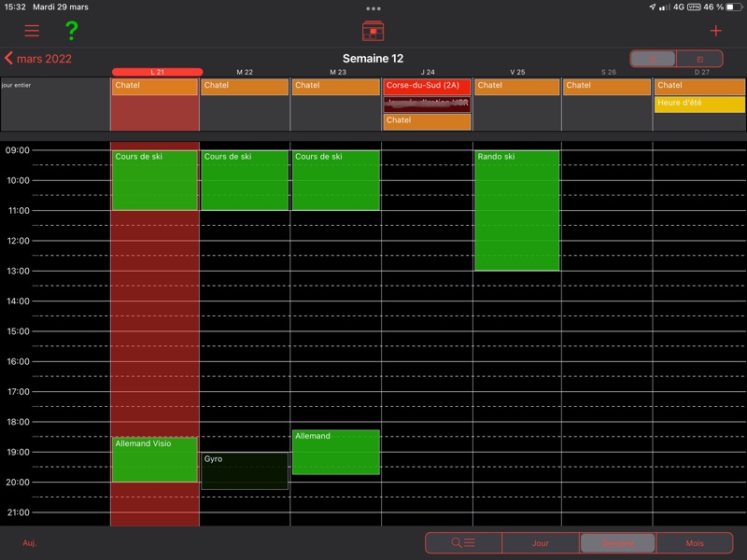Open the yellow Heure d'été event
Screen dimensions: 747x560
pos(699,104)
